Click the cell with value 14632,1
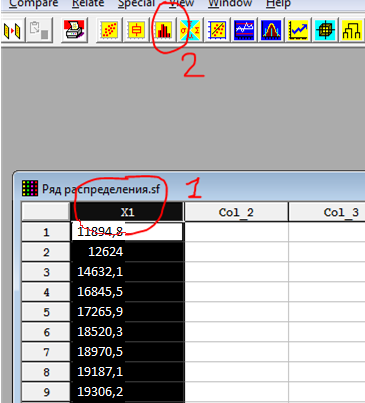 click(x=127, y=272)
